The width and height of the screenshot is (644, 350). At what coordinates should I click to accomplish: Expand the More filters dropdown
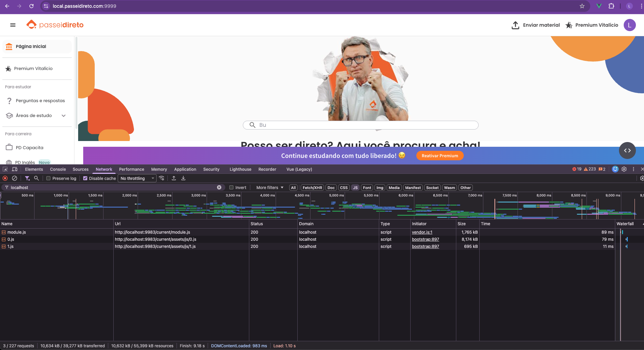[270, 187]
